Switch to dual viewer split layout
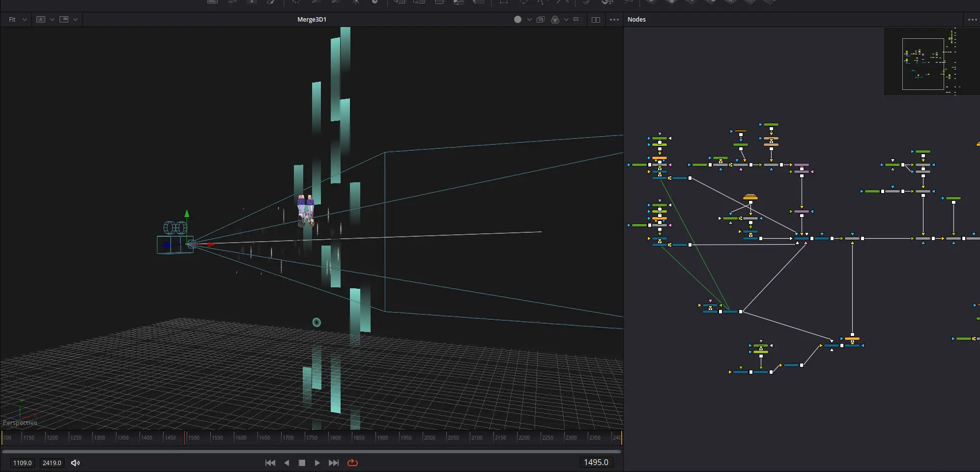The image size is (980, 472). point(596,20)
